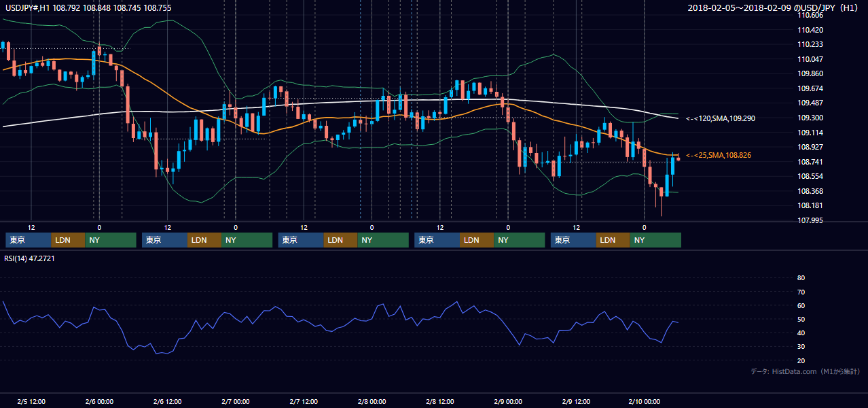Click the RSI 80 level label
This screenshot has width=868, height=408.
coord(801,278)
